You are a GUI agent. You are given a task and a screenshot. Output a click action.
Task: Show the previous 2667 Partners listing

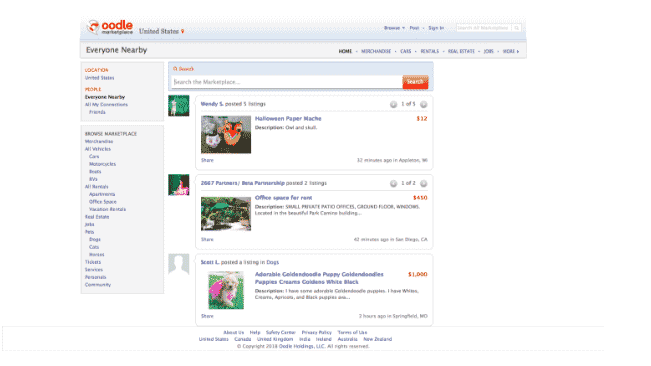(393, 183)
